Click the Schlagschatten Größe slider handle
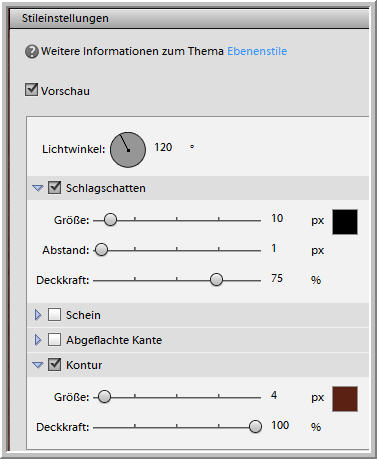 [110, 220]
